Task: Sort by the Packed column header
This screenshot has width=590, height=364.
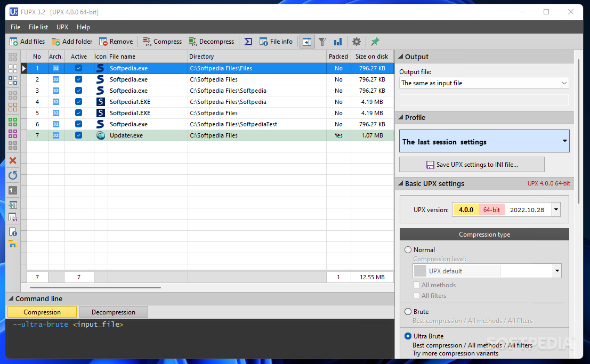Action: (338, 56)
